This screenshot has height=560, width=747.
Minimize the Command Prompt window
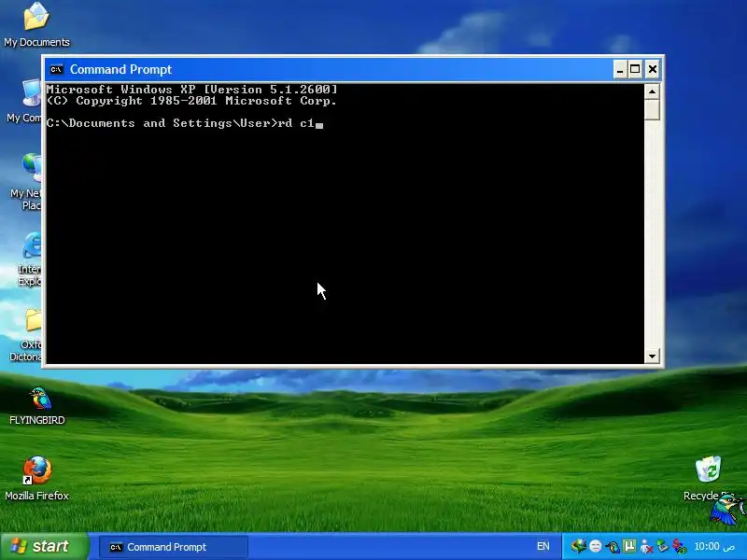[x=620, y=69]
